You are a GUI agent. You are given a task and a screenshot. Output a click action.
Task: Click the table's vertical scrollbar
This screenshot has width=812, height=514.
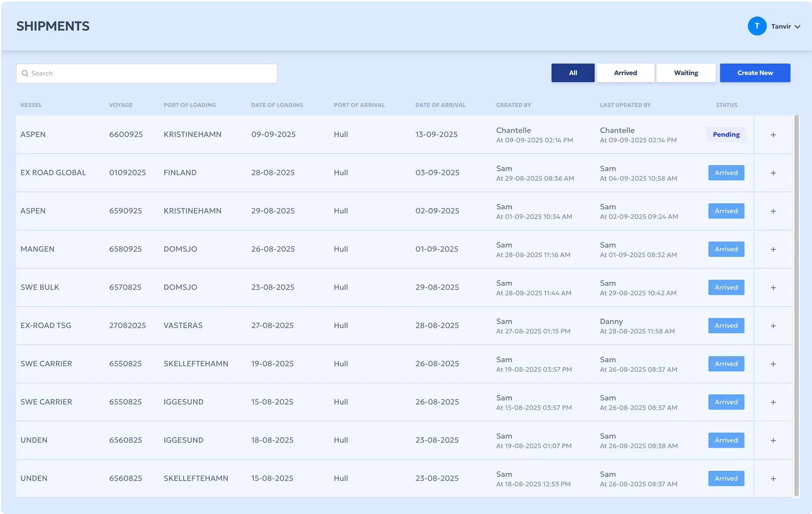[x=796, y=306]
